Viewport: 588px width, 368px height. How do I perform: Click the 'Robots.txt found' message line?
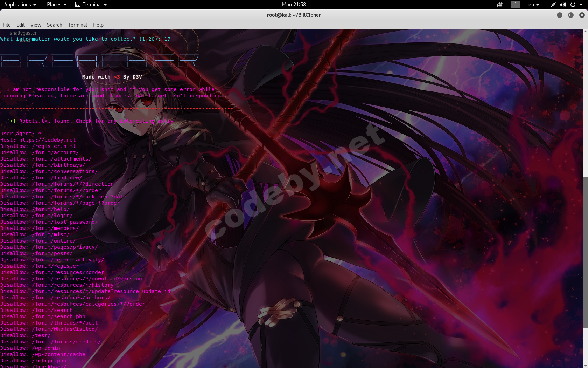point(90,121)
